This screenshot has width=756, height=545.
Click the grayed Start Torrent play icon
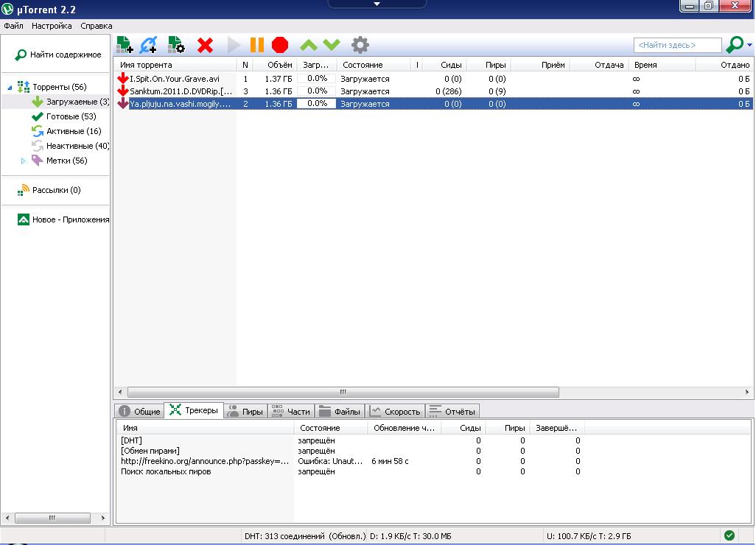click(x=234, y=46)
